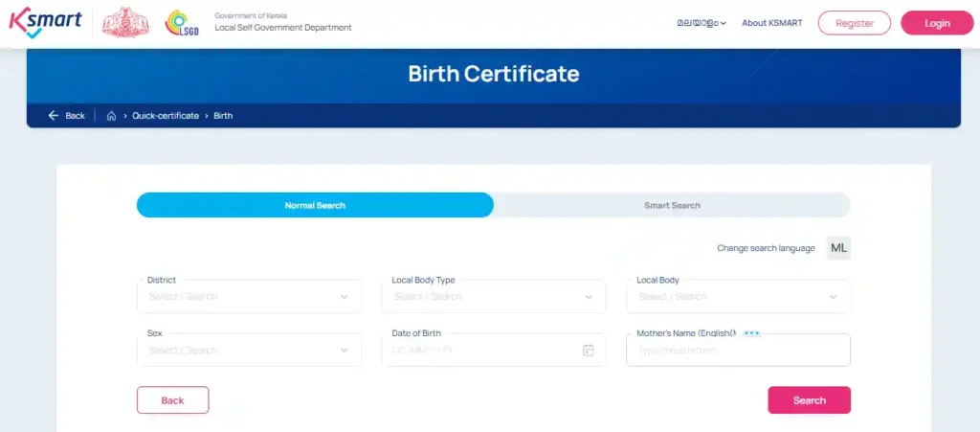The image size is (980, 432).
Task: Open the Local Body dropdown
Action: 738,297
